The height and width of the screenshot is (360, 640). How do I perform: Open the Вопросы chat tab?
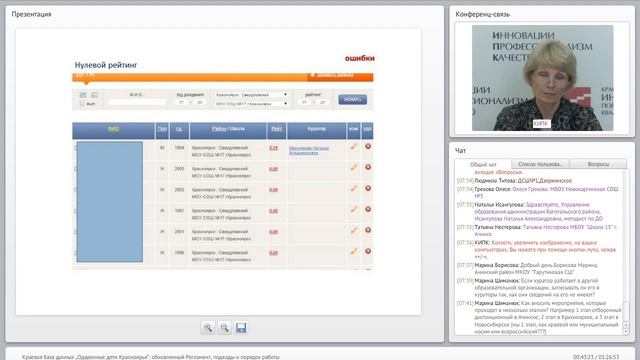pyautogui.click(x=598, y=164)
